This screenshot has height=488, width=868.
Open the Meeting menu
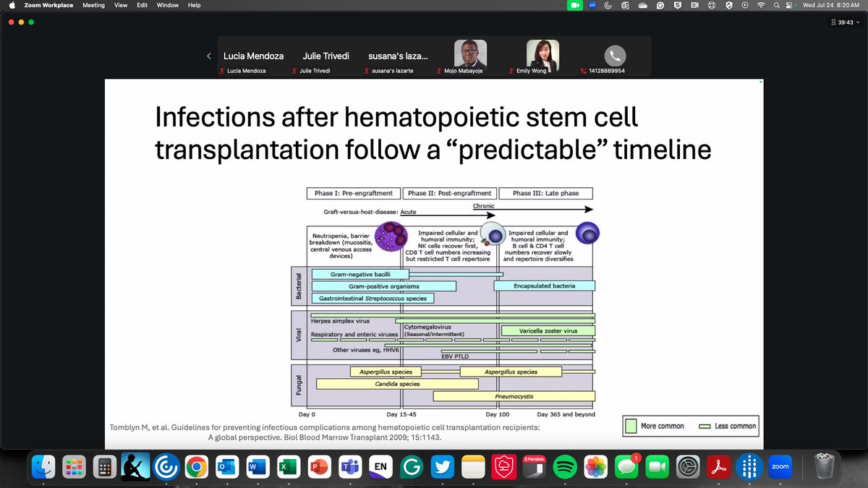click(x=93, y=5)
